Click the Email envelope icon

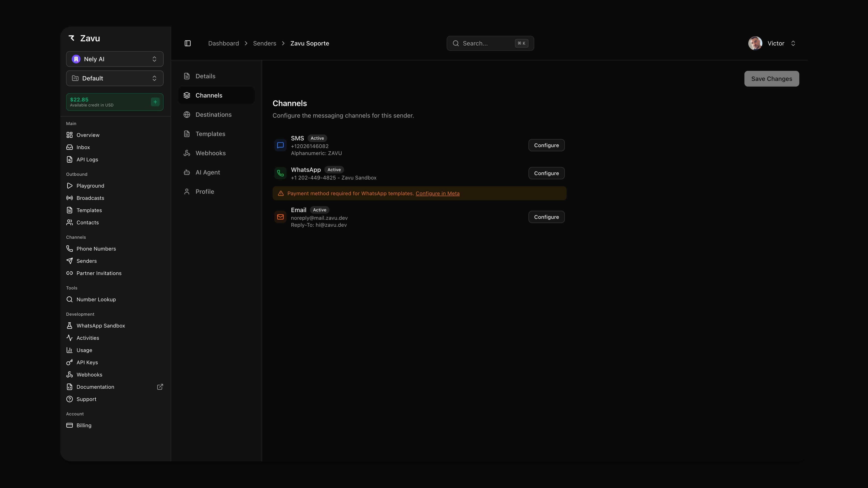click(280, 217)
